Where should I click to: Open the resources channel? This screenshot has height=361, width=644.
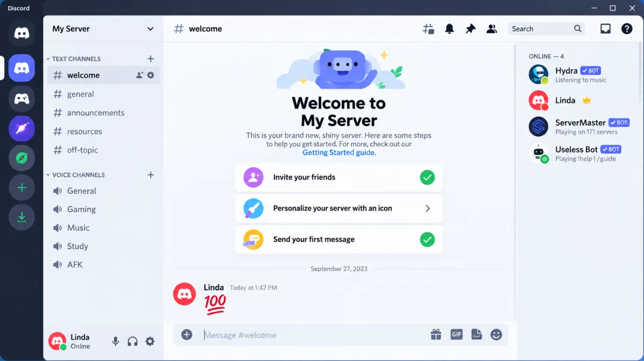(x=104, y=131)
